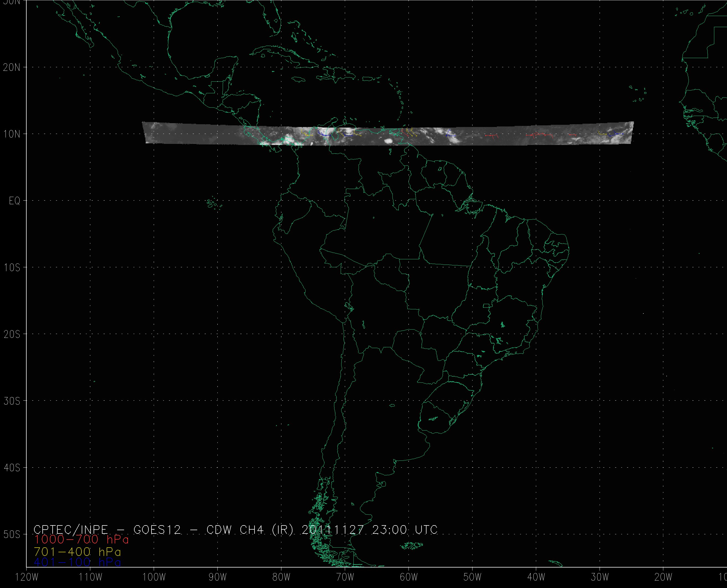Click the red 1000-700 hPa legend entry
The width and height of the screenshot is (727, 588).
coord(81,539)
